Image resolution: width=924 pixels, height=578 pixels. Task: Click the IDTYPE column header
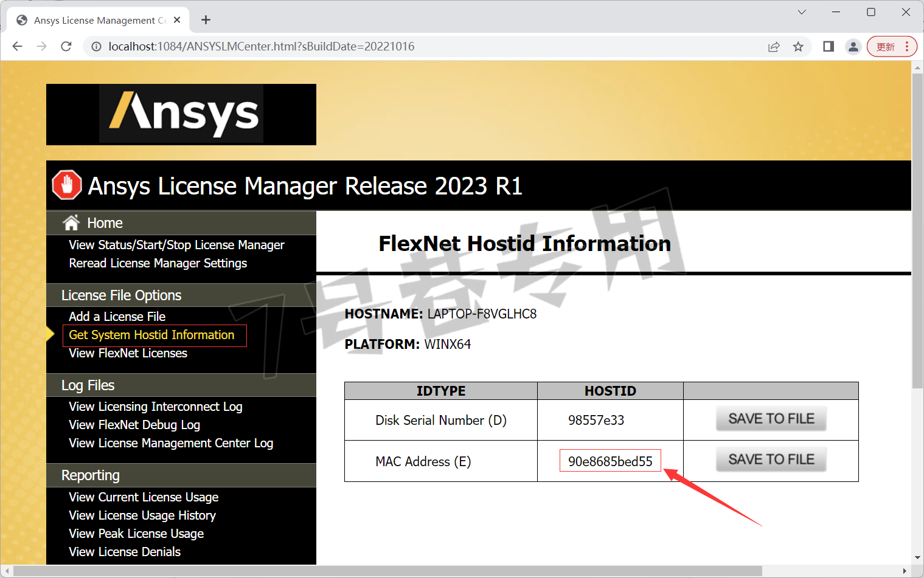[441, 391]
